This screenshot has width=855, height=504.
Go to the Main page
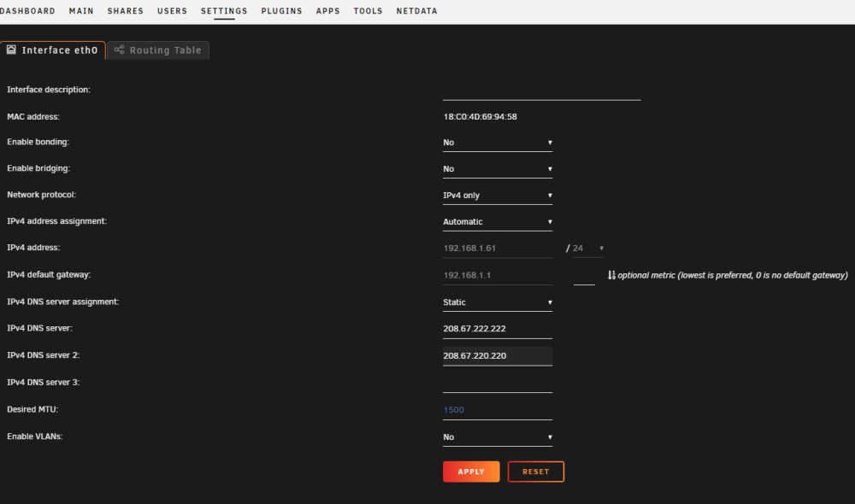[81, 11]
